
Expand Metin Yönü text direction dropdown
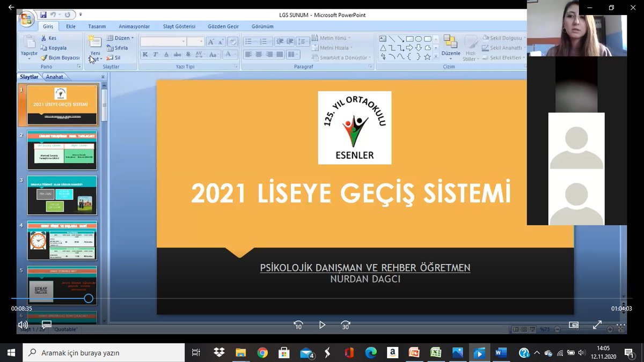tap(332, 38)
